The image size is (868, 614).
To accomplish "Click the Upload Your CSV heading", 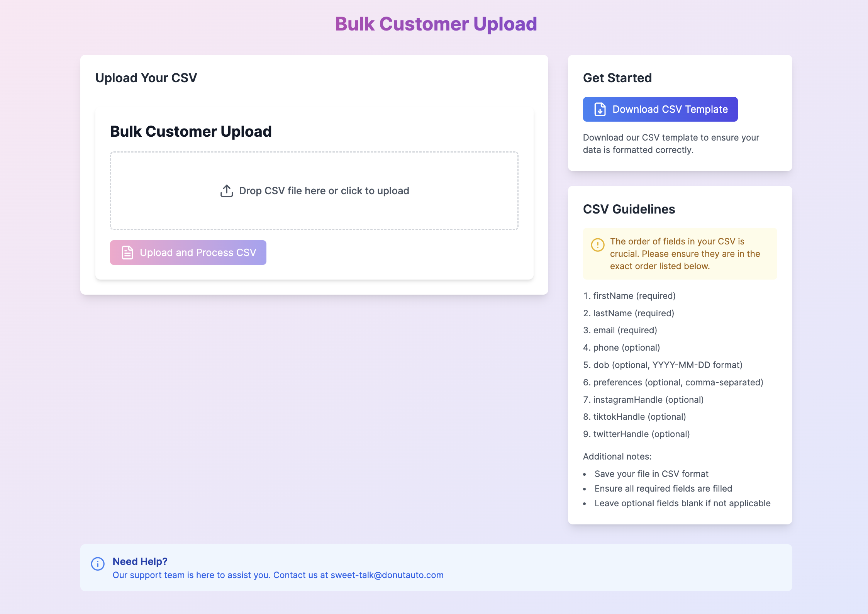I will tap(146, 78).
